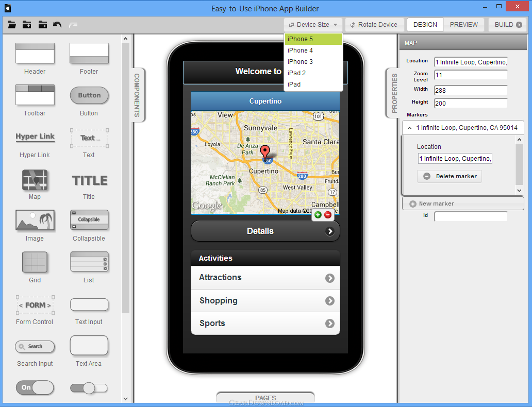
Task: Switch to the DESIGN tab
Action: [x=425, y=25]
